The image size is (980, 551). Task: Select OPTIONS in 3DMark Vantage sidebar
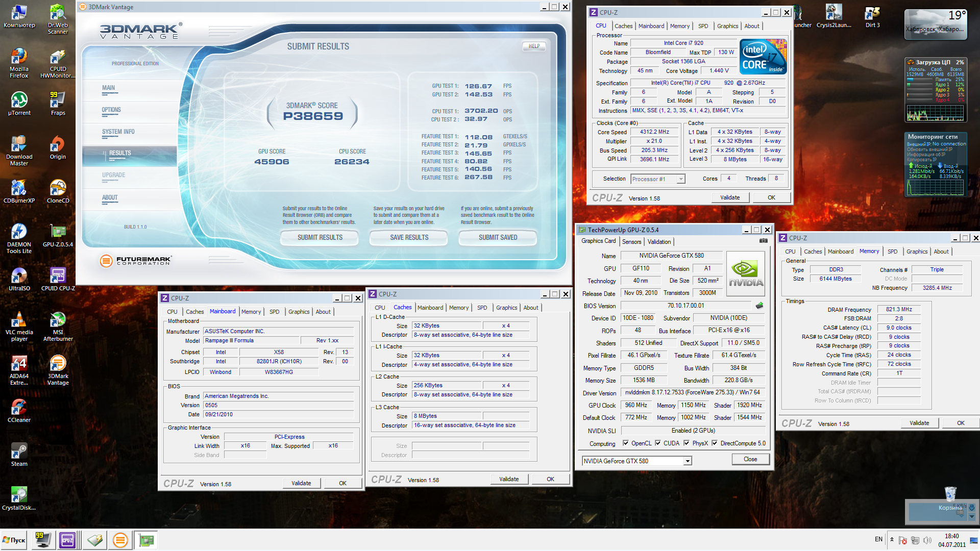(x=111, y=110)
